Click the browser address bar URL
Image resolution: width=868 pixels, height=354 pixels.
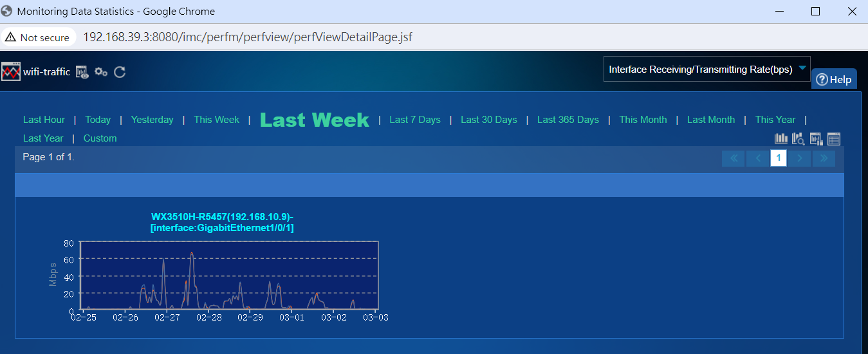click(x=248, y=37)
